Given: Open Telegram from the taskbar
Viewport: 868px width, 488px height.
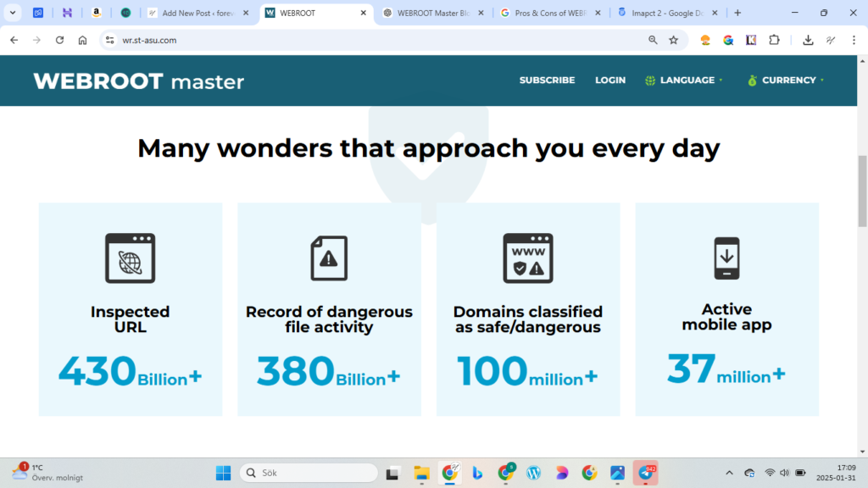Looking at the screenshot, I should [645, 473].
